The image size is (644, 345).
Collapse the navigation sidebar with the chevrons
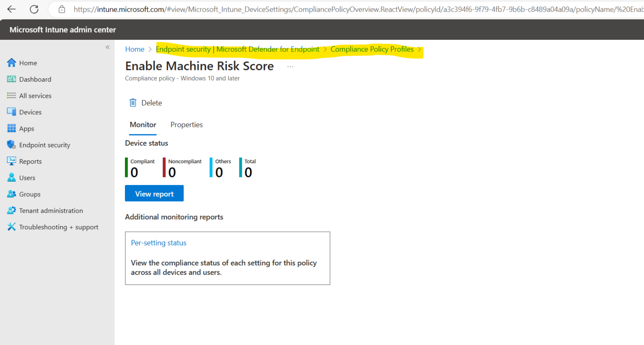pyautogui.click(x=107, y=47)
